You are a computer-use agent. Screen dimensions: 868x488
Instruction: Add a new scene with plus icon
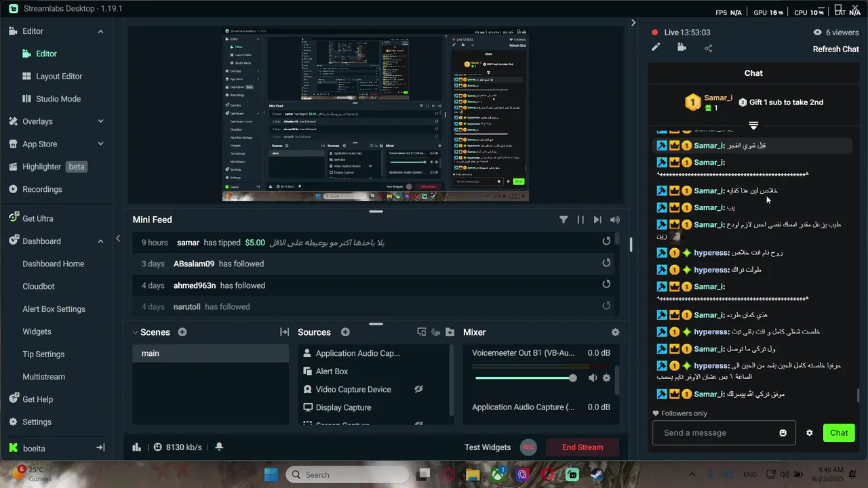[x=182, y=332]
